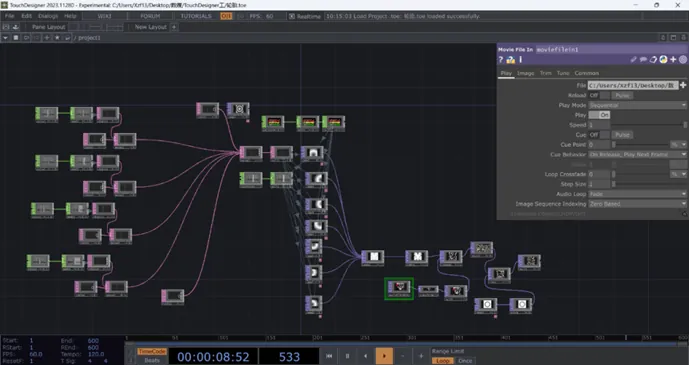Toggle the O|I power button in top bar
Screen dimensions: 689x365
pyautogui.click(x=226, y=16)
